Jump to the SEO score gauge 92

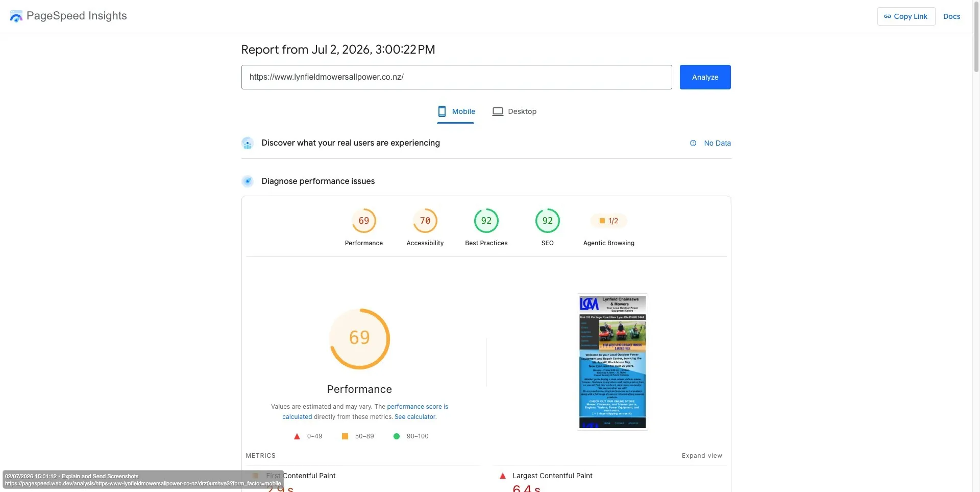[x=548, y=221]
